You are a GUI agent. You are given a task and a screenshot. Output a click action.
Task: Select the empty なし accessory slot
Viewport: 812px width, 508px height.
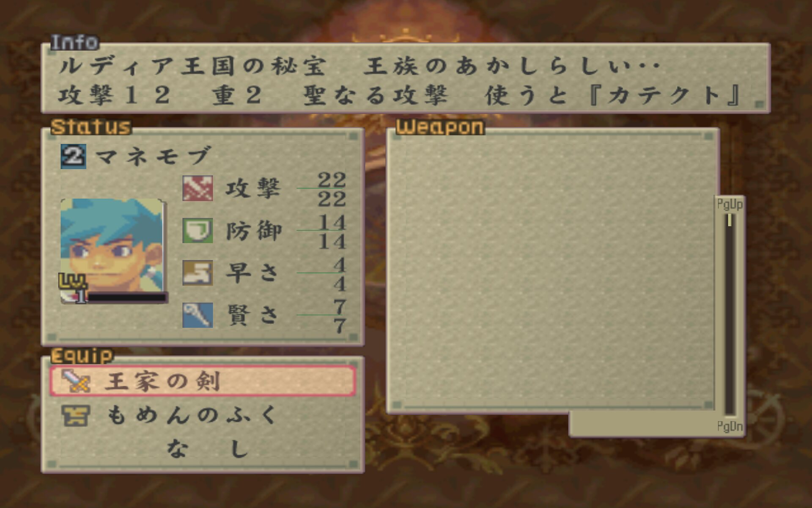click(203, 449)
